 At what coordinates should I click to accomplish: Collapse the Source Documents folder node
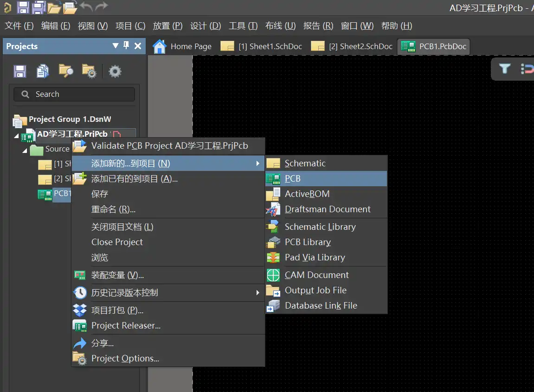click(25, 151)
